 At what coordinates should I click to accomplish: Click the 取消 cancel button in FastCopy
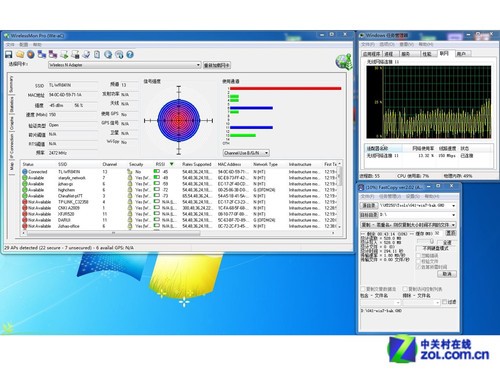(x=447, y=274)
